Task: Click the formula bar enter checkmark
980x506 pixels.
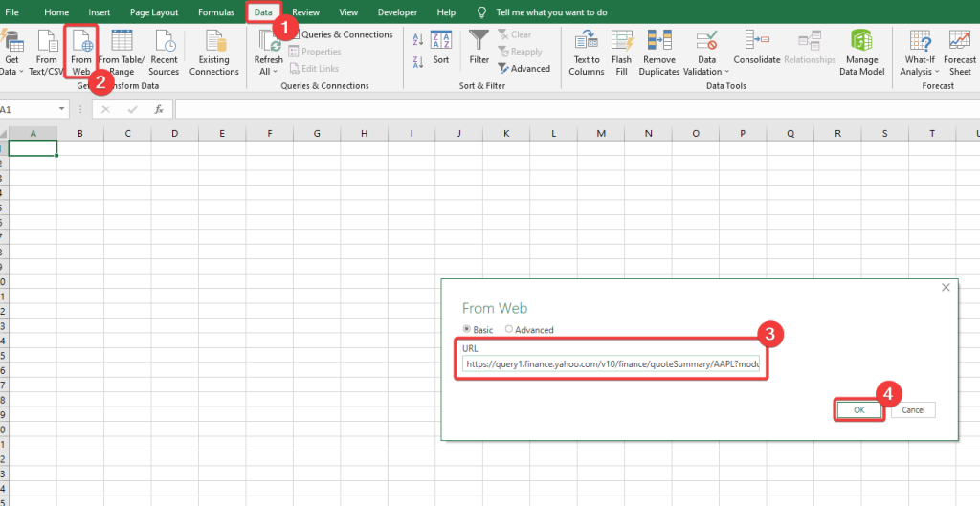Action: (x=132, y=109)
